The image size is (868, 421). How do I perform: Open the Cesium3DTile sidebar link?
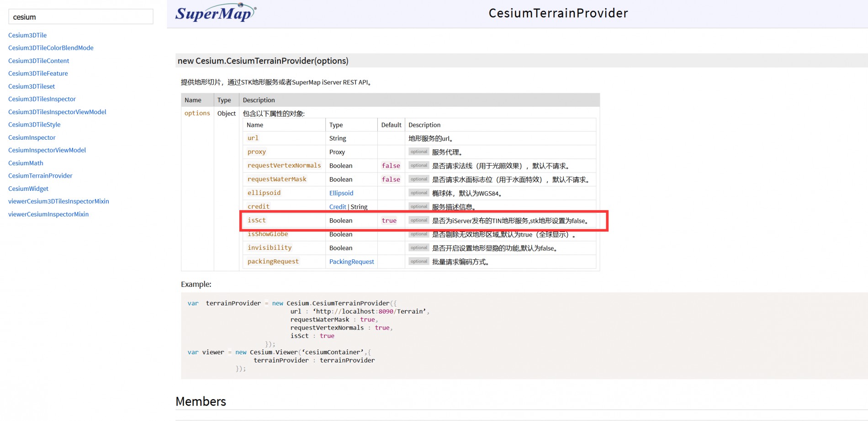(27, 35)
